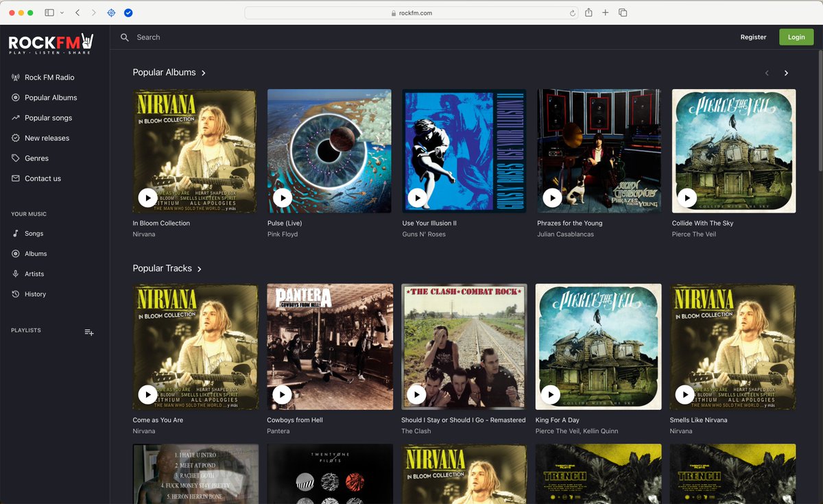Show next albums with right carousel arrow
823x504 pixels.
coord(786,73)
